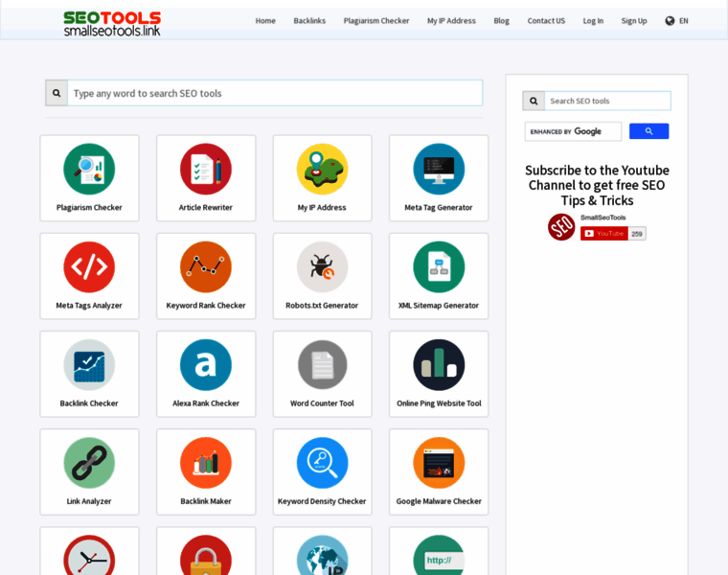This screenshot has height=575, width=728.
Task: Open Backlinks in navigation menu
Action: (309, 21)
